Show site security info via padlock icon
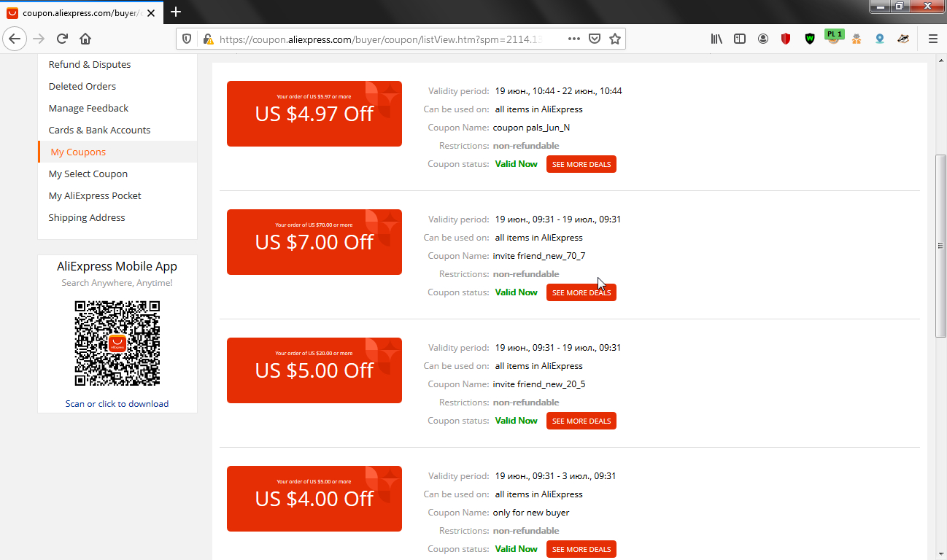947x560 pixels. (x=208, y=39)
